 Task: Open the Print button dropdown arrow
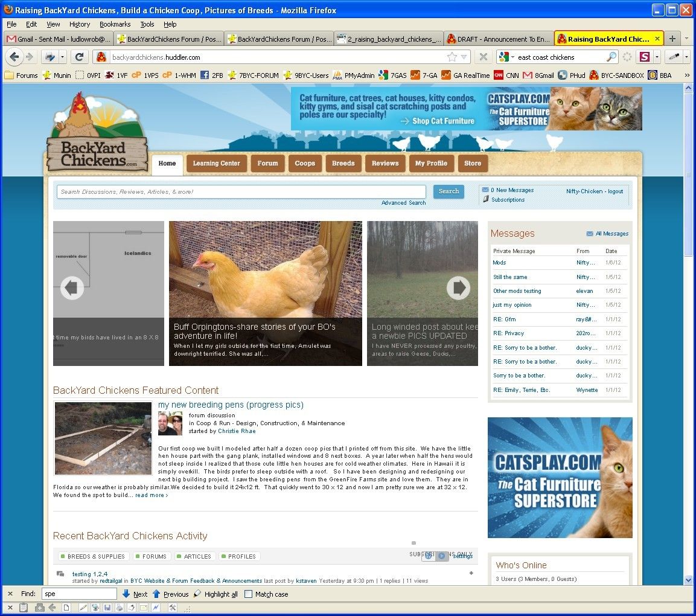tap(63, 57)
